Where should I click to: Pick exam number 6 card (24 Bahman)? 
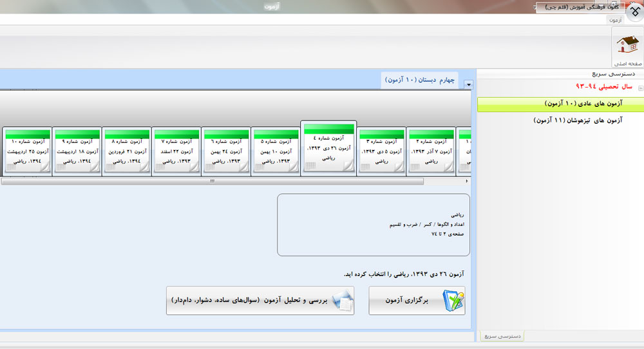click(x=225, y=151)
